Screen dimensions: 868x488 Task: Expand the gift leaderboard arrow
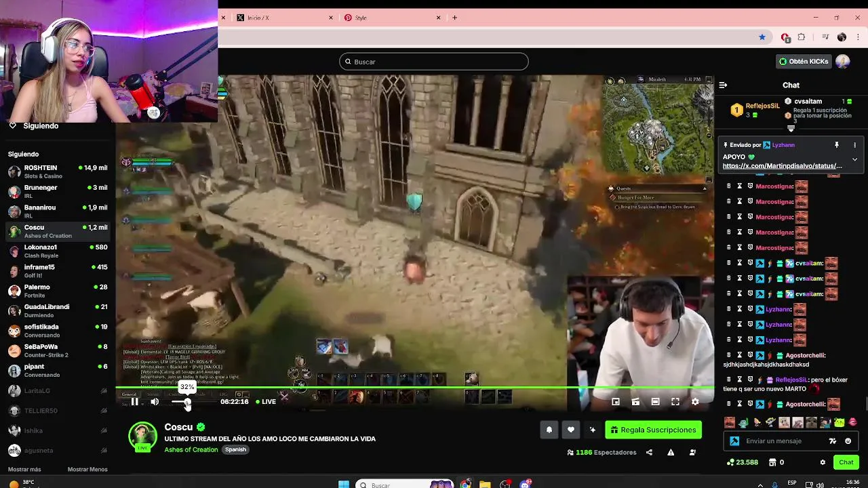[791, 128]
